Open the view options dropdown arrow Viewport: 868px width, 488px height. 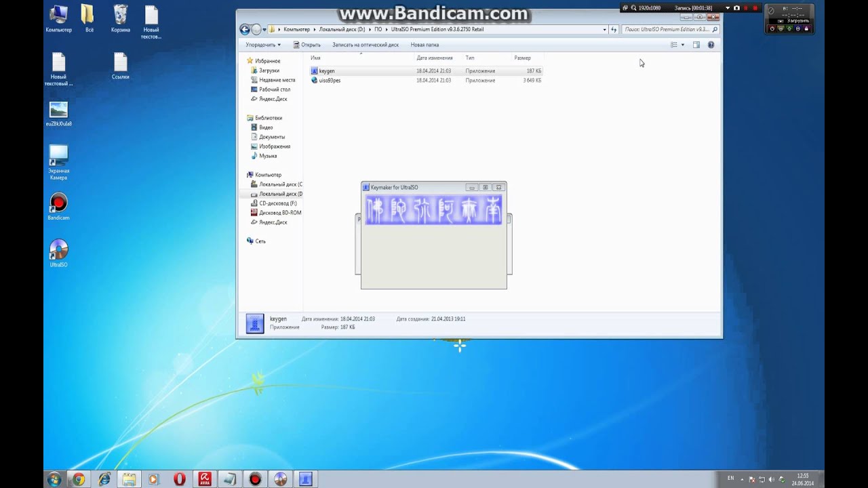click(x=683, y=45)
